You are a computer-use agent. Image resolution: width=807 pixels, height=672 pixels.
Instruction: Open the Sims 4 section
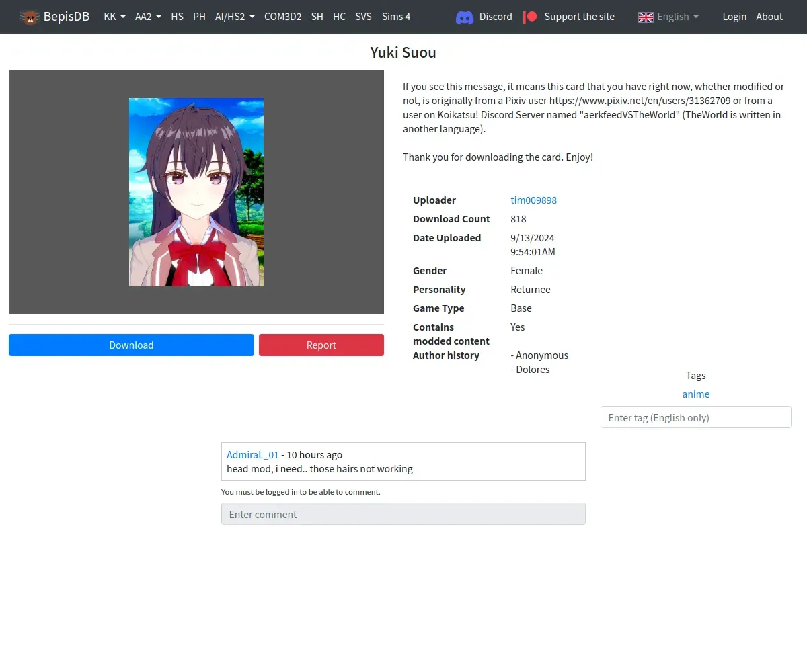coord(396,17)
